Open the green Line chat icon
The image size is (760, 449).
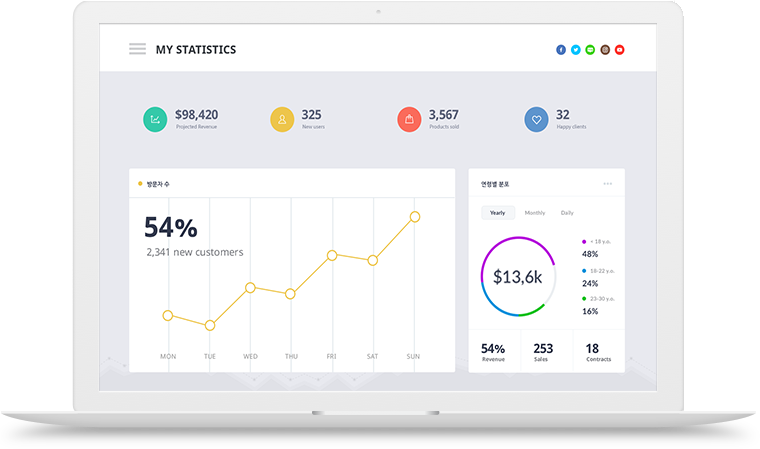(590, 49)
